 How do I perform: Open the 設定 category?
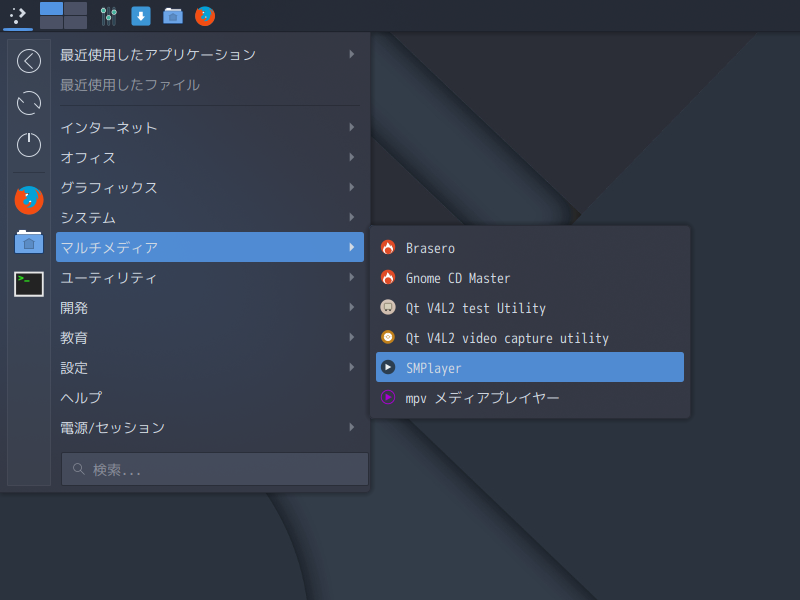point(210,367)
